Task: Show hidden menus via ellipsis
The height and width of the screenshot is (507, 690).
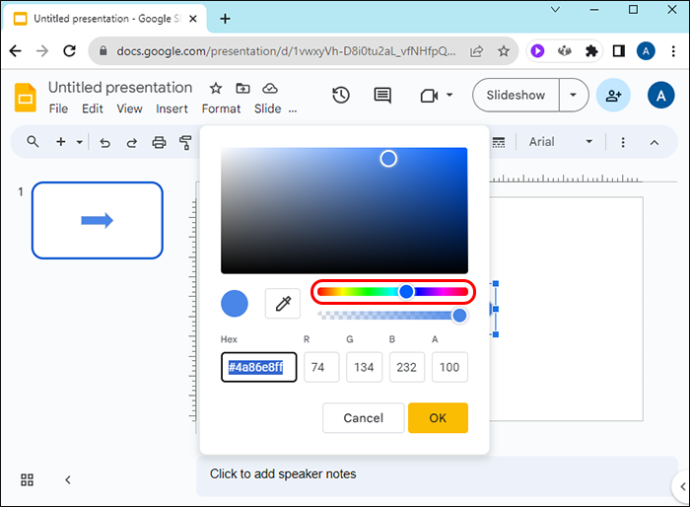Action: coord(293,110)
